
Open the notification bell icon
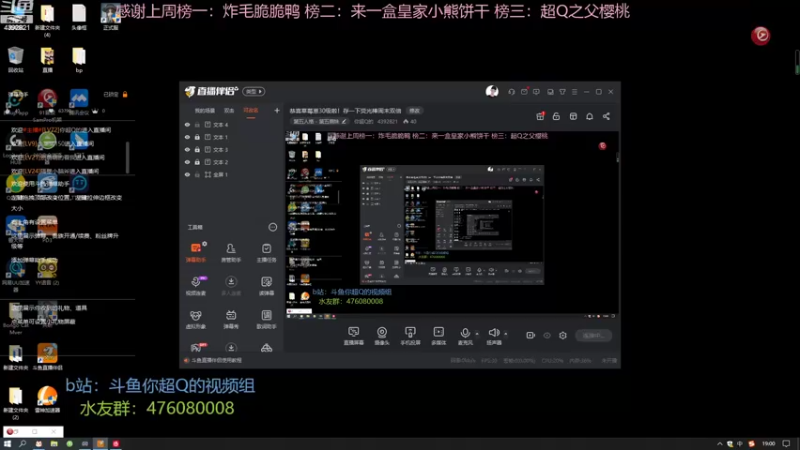590,116
